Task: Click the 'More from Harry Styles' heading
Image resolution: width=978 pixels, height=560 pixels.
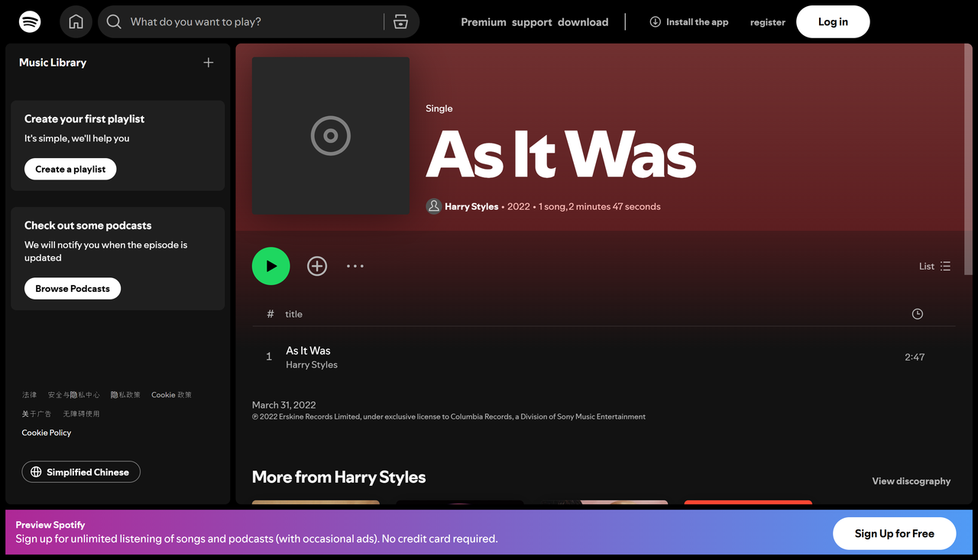Action: click(339, 477)
